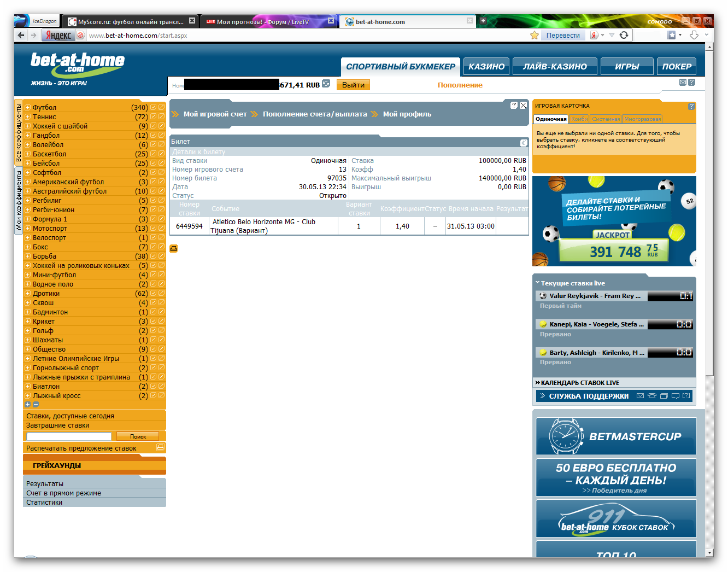Open help icon on Игровая карточка panel
Viewport: 728px width, 572px height.
click(x=691, y=106)
